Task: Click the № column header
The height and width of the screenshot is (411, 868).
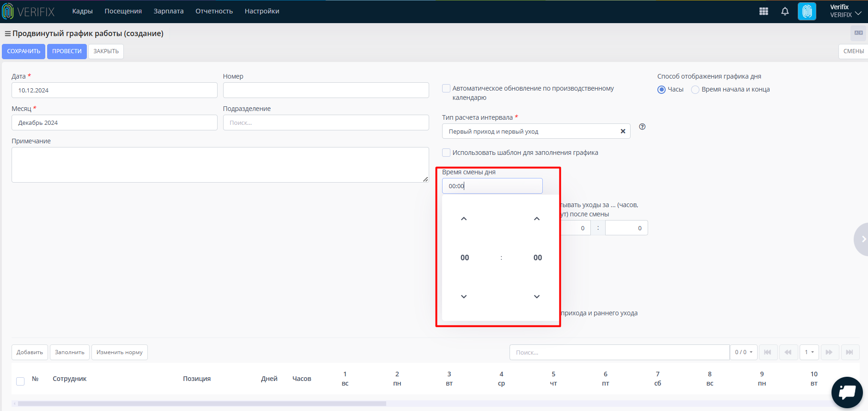Action: click(x=35, y=379)
